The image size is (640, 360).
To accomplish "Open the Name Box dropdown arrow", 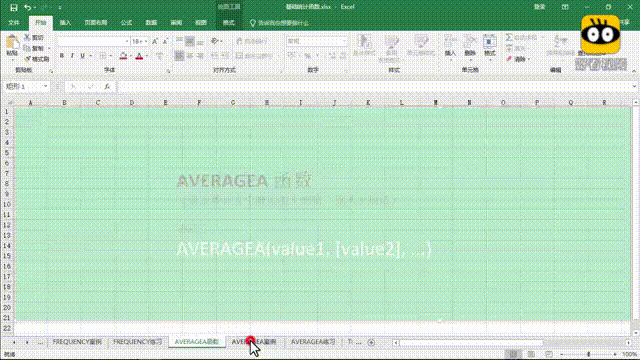I will pyautogui.click(x=45, y=87).
